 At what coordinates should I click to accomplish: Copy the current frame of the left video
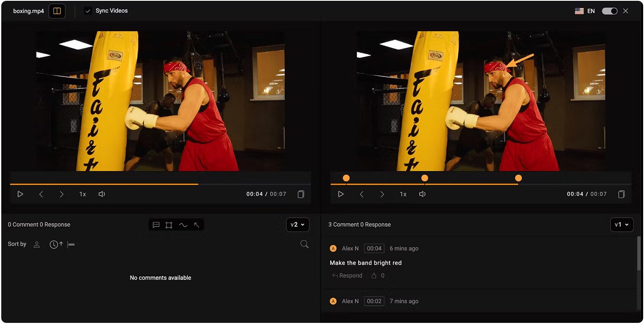point(301,194)
